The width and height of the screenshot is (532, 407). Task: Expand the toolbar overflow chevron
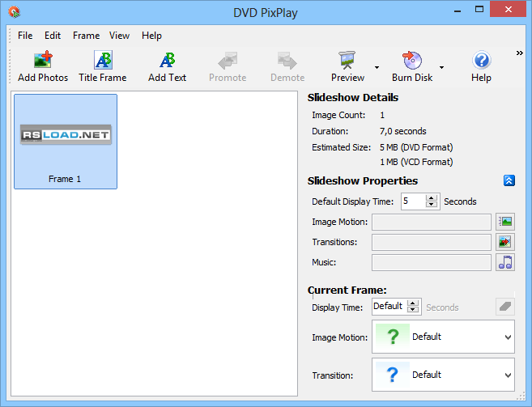coord(519,53)
